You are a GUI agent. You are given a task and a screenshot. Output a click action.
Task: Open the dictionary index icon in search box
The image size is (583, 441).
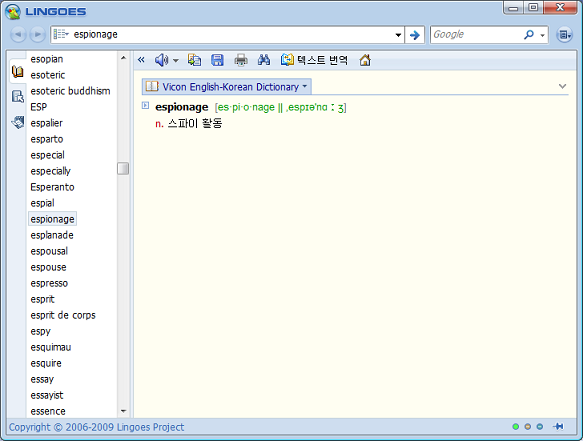(x=61, y=34)
